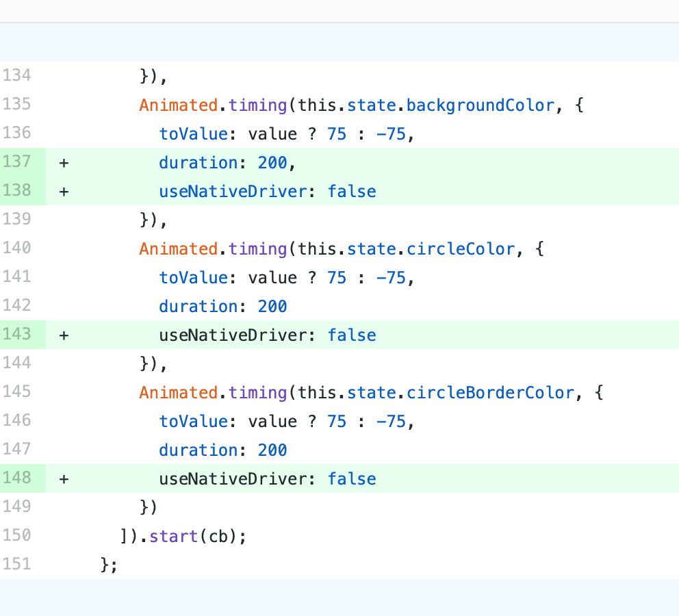This screenshot has width=679, height=616.
Task: Click 'toValue' on line 141
Action: 194,277
